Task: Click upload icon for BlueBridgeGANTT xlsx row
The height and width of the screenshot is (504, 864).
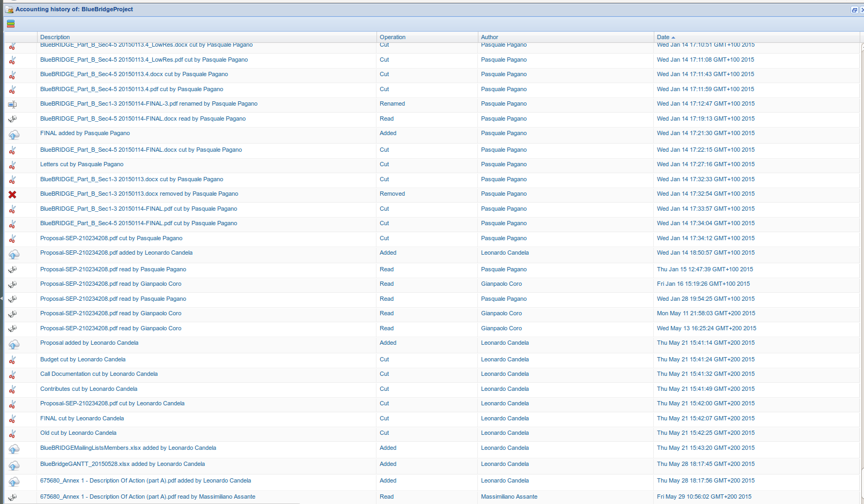Action: click(x=14, y=466)
